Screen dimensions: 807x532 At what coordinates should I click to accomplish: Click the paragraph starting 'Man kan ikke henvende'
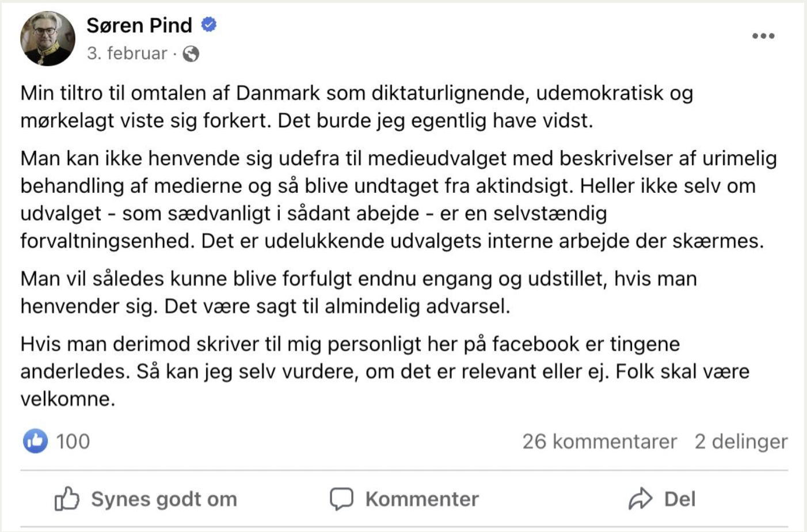click(x=398, y=199)
